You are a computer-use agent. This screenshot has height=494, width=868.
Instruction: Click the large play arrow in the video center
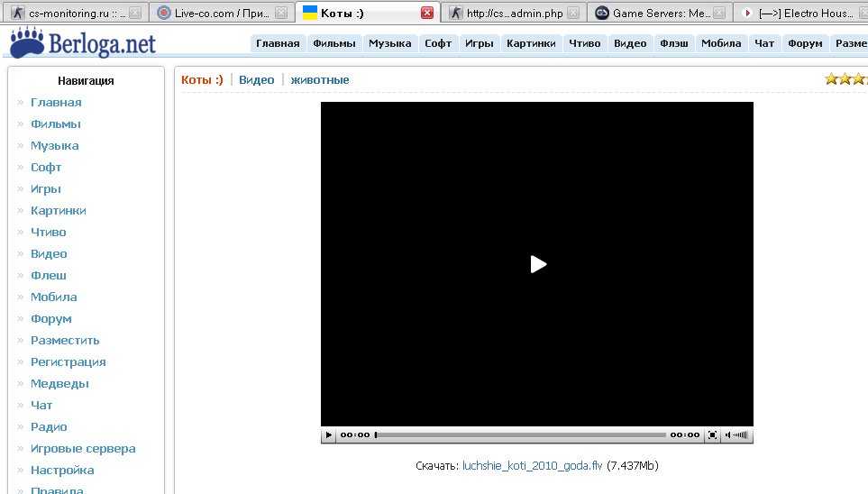click(x=537, y=264)
